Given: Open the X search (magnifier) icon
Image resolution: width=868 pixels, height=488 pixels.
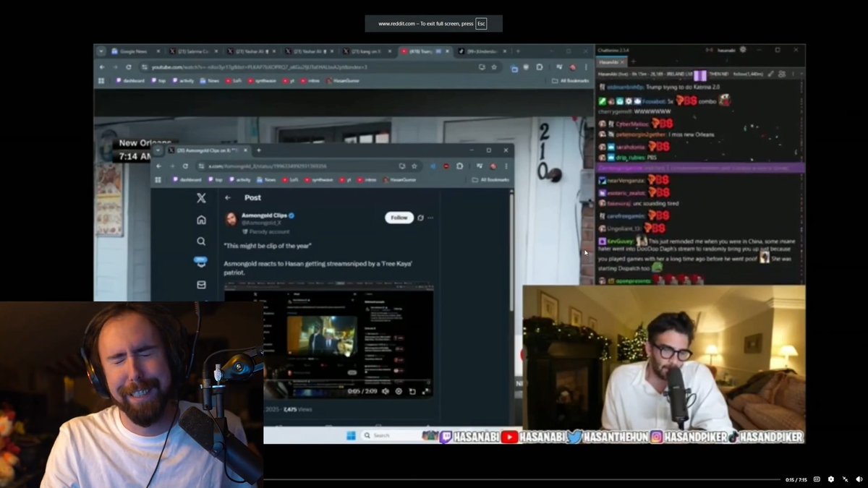Looking at the screenshot, I should pyautogui.click(x=201, y=241).
